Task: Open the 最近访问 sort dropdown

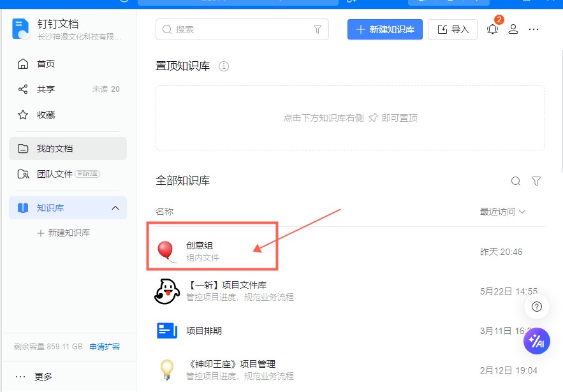Action: (x=502, y=212)
